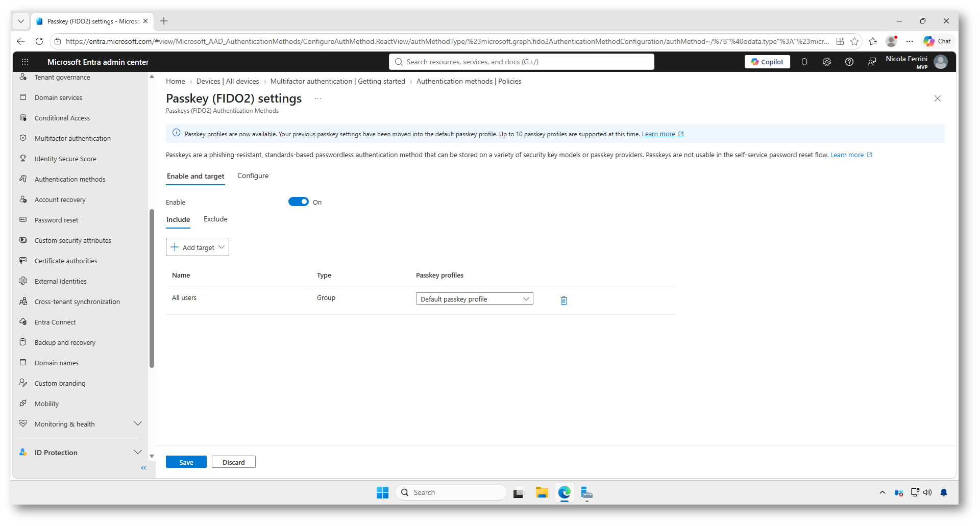Open the Default passkey profile dropdown
Viewport: 980px width, 526px height.
click(475, 299)
